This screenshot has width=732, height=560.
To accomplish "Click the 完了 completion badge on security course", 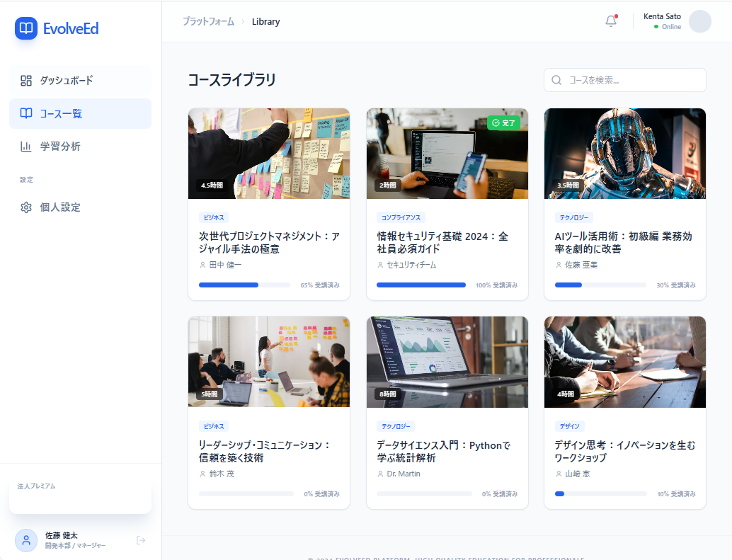I will (x=503, y=122).
